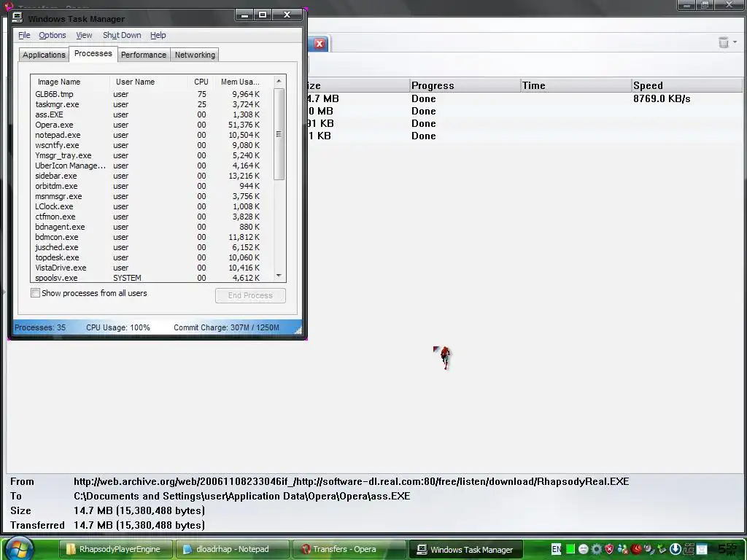Click the green CPU meter tray icon
The width and height of the screenshot is (747, 560).
pyautogui.click(x=570, y=549)
